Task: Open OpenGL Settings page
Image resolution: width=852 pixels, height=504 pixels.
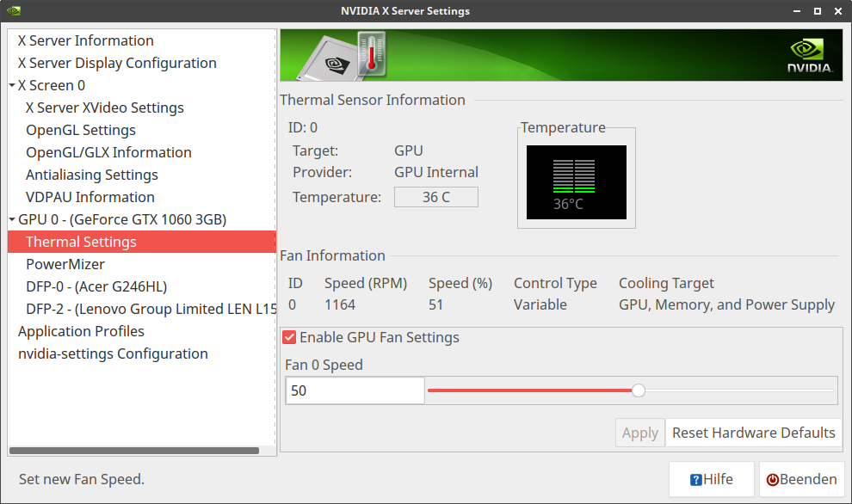Action: (81, 130)
